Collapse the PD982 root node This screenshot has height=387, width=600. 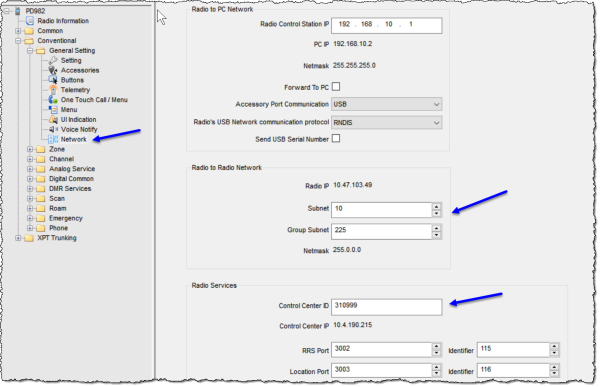click(7, 11)
